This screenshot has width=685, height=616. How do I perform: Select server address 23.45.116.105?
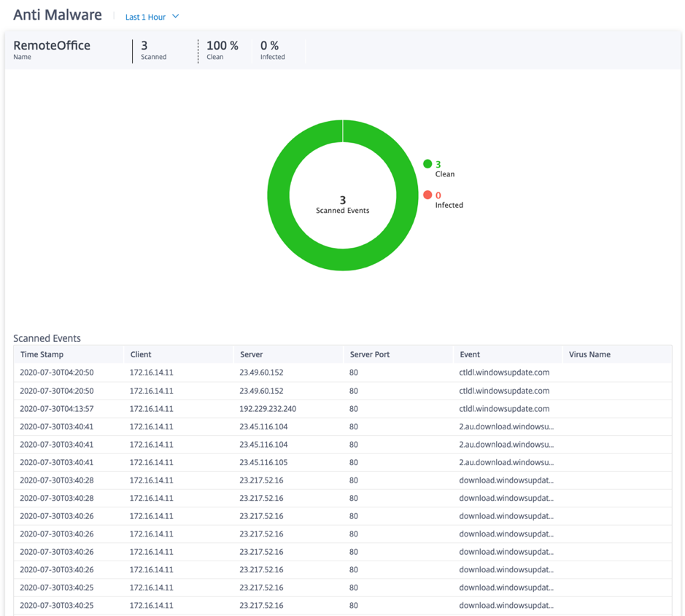click(263, 462)
